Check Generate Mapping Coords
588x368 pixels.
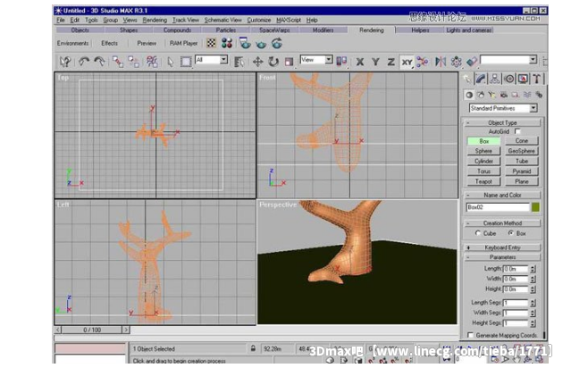tap(471, 335)
